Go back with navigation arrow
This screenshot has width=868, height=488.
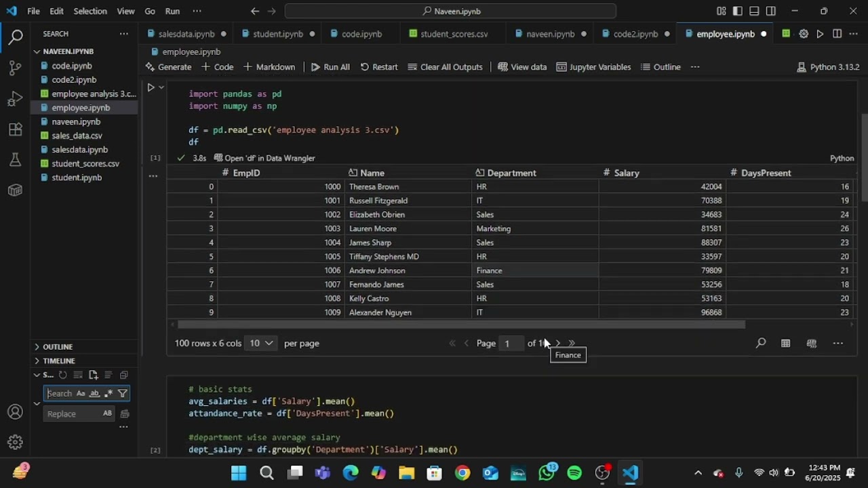pyautogui.click(x=254, y=11)
